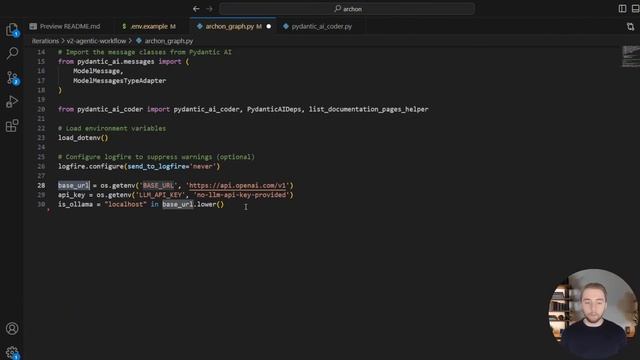Click the v2-agentic-workflow breadcrumb
The width and height of the screenshot is (640, 360).
(x=96, y=41)
